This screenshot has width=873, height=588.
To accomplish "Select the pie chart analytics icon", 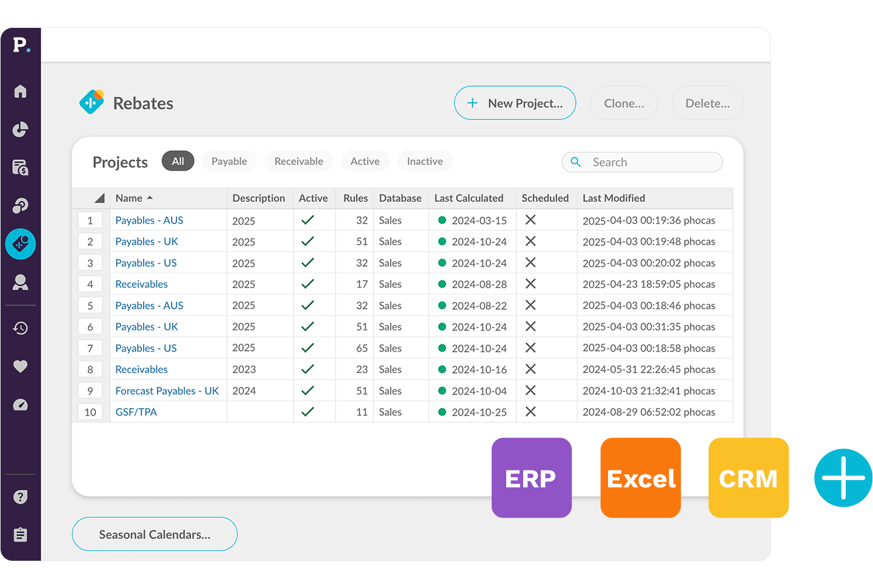I will tap(20, 130).
